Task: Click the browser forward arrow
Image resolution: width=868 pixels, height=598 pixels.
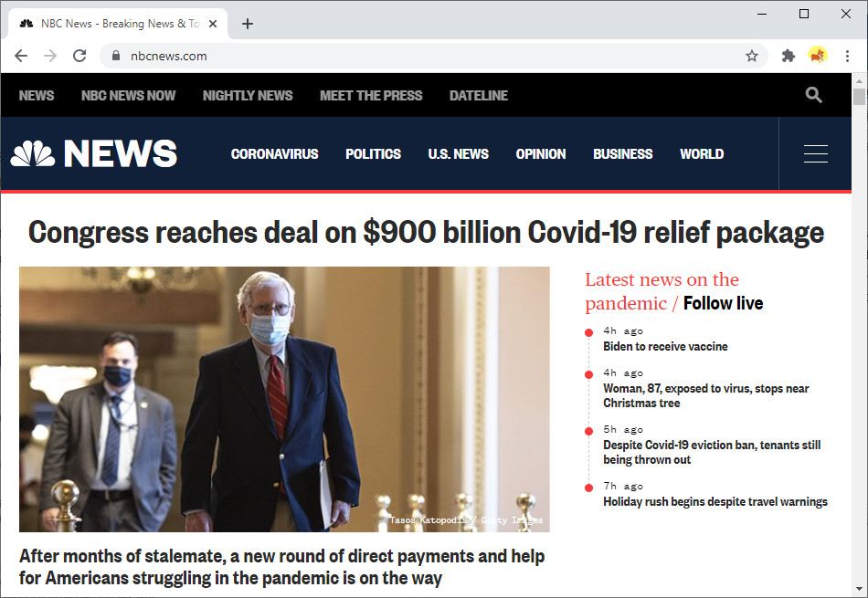Action: [x=50, y=56]
